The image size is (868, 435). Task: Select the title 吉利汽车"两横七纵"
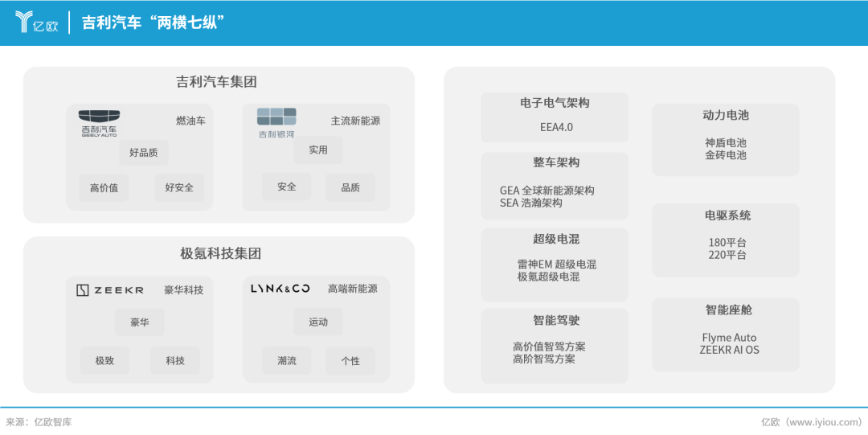pyautogui.click(x=153, y=23)
